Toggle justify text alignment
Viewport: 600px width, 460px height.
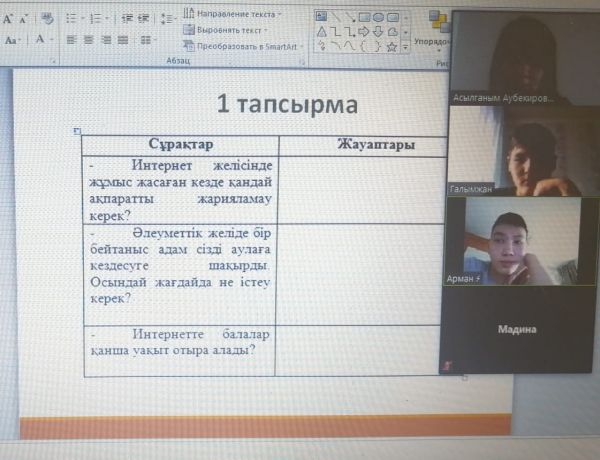coord(125,40)
